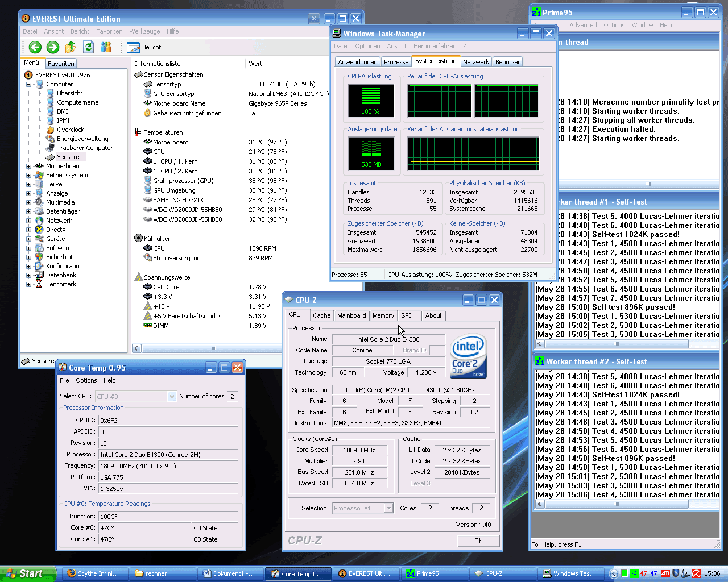Open the Favoriten menu in EVEREST menu bar
Image resolution: width=728 pixels, height=582 pixels.
click(109, 31)
